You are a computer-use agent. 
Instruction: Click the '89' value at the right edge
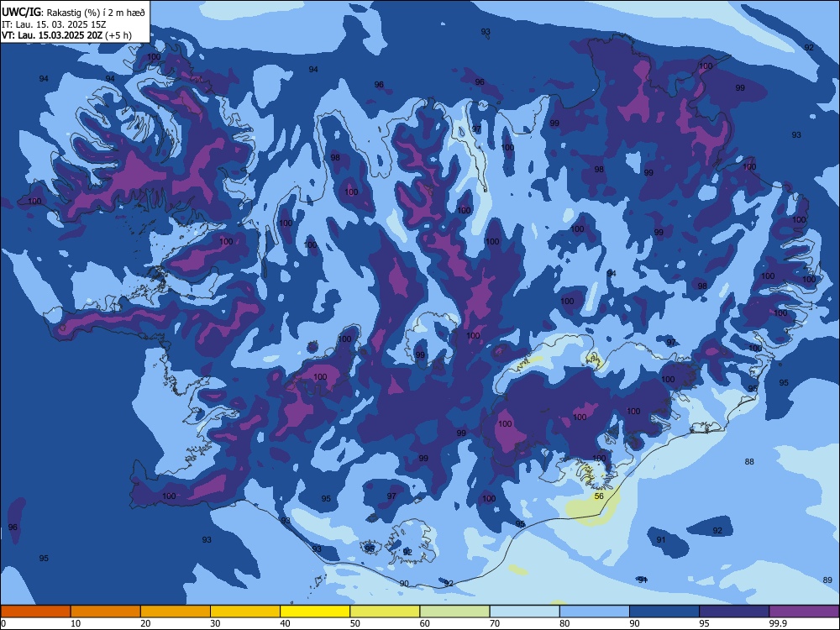tap(827, 580)
